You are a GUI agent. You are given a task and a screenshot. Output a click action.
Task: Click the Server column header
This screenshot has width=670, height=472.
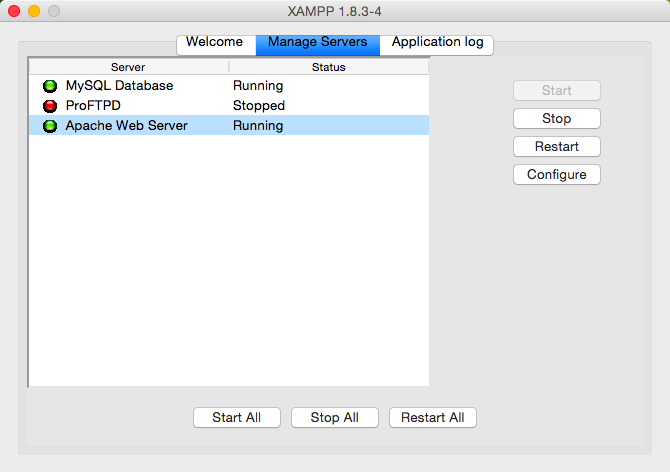pyautogui.click(x=129, y=67)
